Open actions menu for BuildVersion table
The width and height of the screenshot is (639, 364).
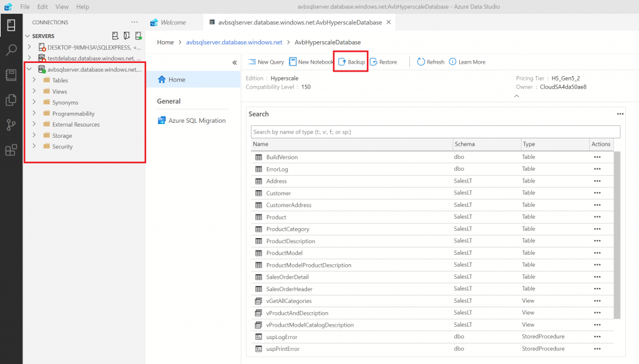point(597,157)
